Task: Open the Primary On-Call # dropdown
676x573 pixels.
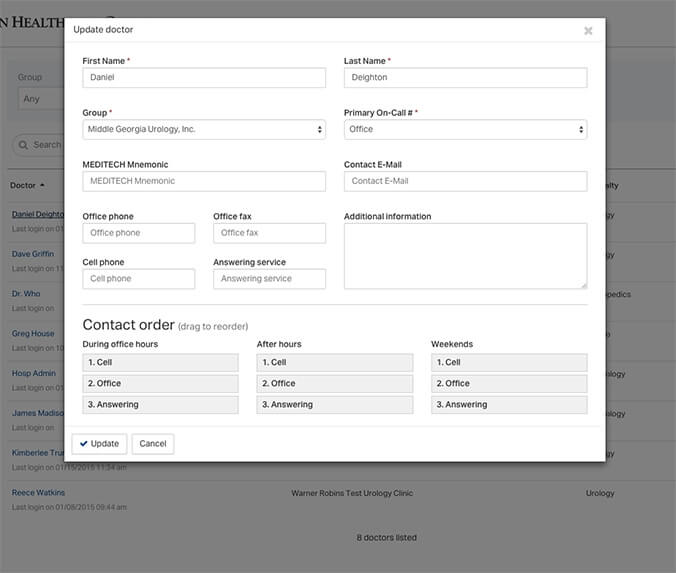Action: pos(465,129)
